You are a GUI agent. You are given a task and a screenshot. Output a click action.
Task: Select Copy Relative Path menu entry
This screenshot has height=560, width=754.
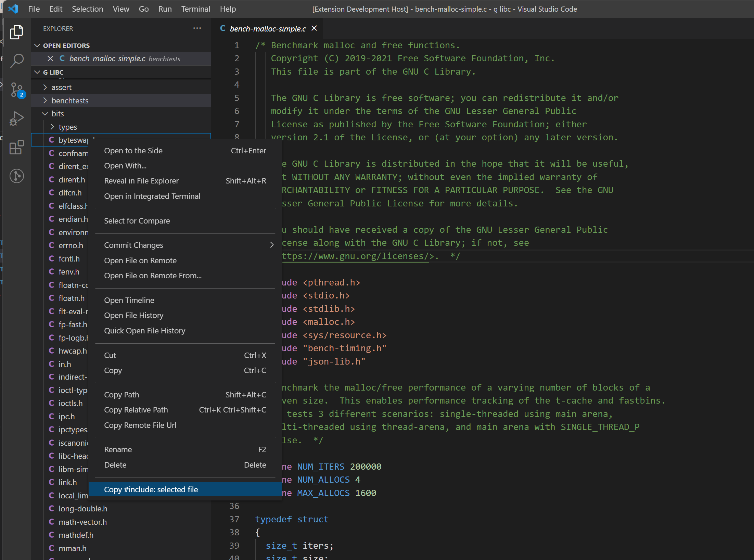136,410
